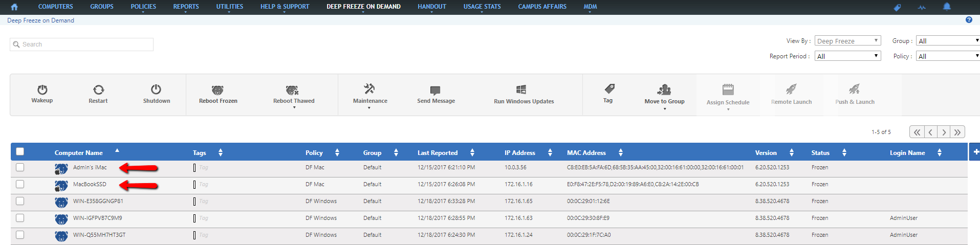The image size is (980, 245).
Task: Click the Reboot Frozen bear icon
Action: click(217, 91)
